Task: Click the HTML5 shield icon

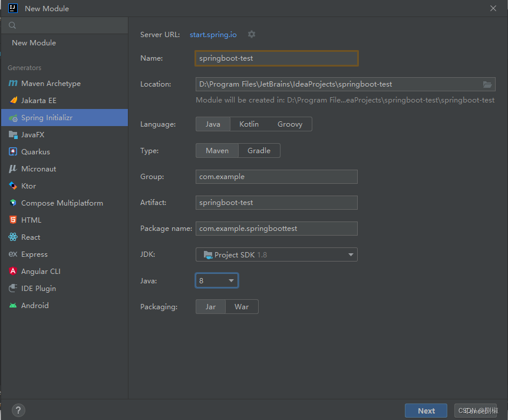Action: click(x=13, y=220)
